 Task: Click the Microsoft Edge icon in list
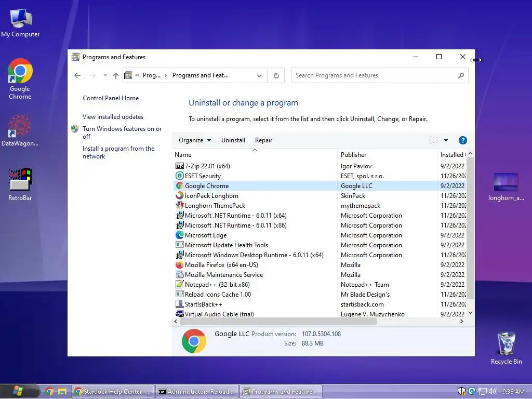179,235
